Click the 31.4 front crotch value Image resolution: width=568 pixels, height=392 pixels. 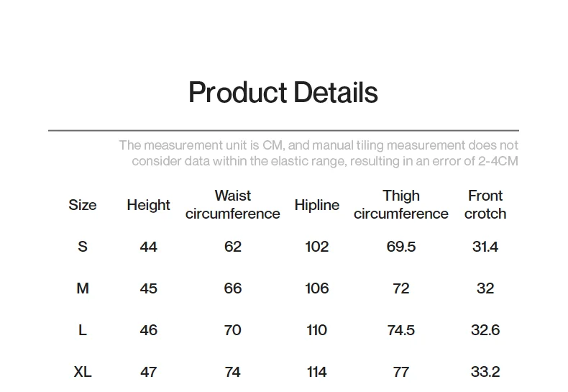click(x=485, y=247)
